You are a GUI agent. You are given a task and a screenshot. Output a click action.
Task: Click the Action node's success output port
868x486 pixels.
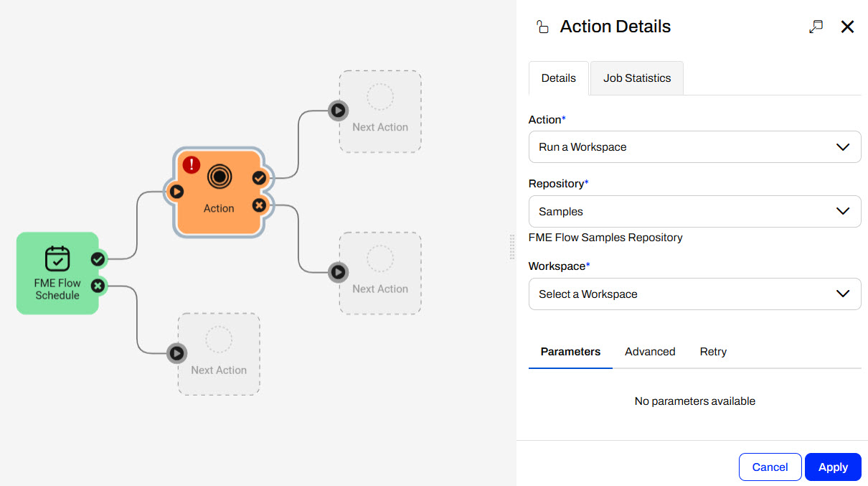pyautogui.click(x=259, y=177)
